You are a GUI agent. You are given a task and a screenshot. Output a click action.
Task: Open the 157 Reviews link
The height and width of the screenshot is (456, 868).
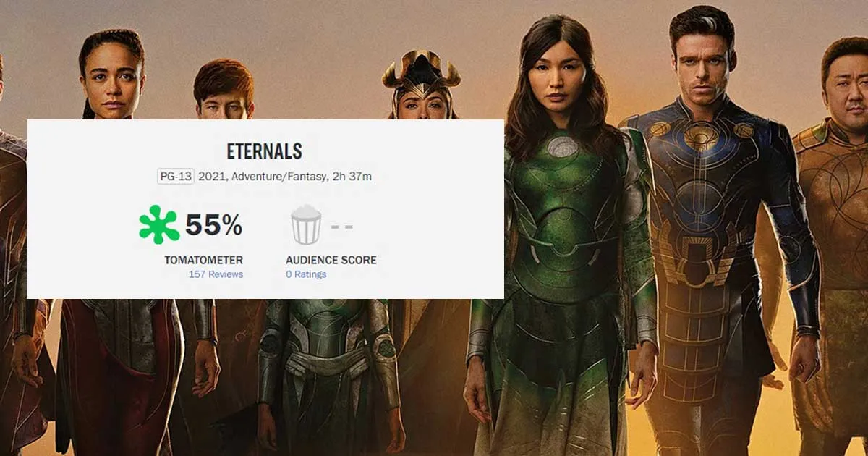216,274
